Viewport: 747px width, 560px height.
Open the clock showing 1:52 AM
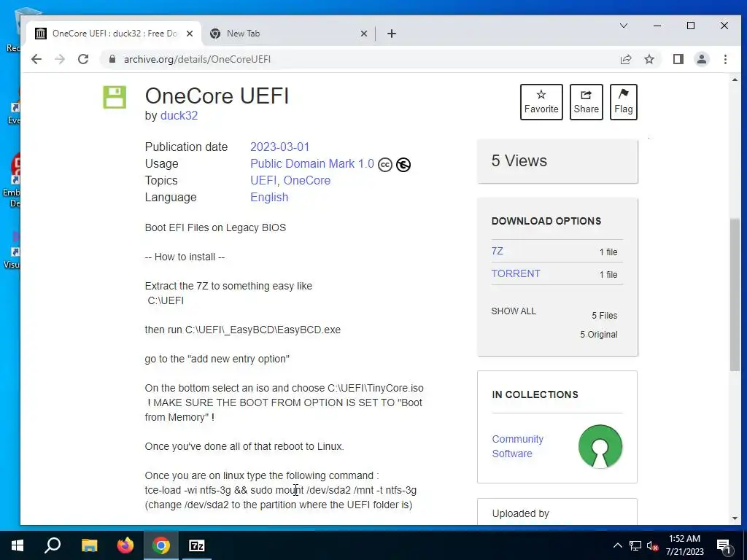[x=684, y=545]
